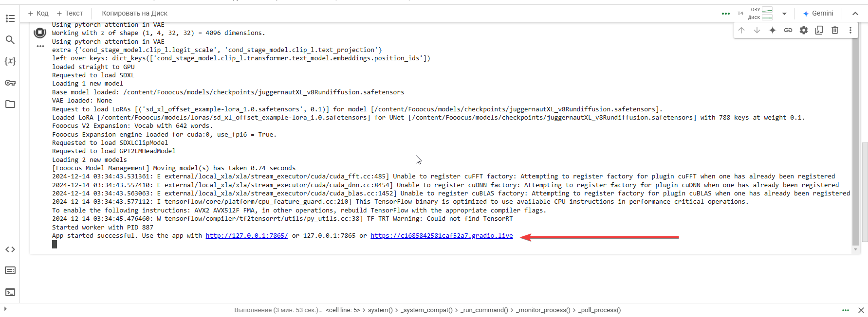The image size is (868, 317).
Task: Open more cell actions vertical dots
Action: [x=850, y=30]
